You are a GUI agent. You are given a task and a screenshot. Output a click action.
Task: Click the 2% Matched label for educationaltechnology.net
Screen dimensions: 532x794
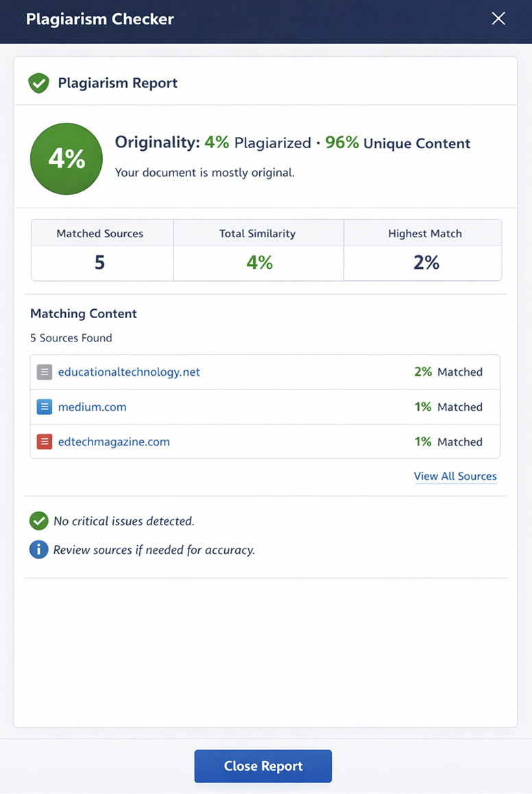[x=448, y=372]
